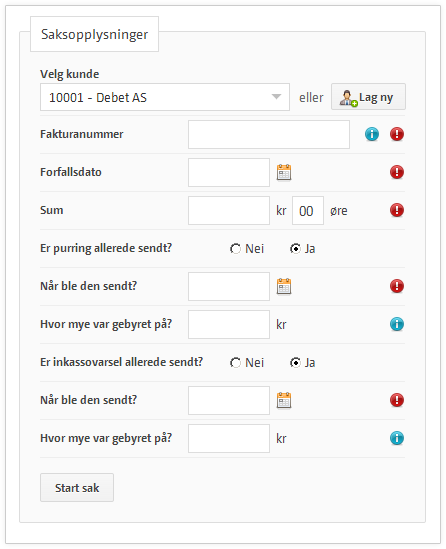This screenshot has width=446, height=549.
Task: Select Nei for Er inkassovarsel allerede sendt
Action: (235, 363)
